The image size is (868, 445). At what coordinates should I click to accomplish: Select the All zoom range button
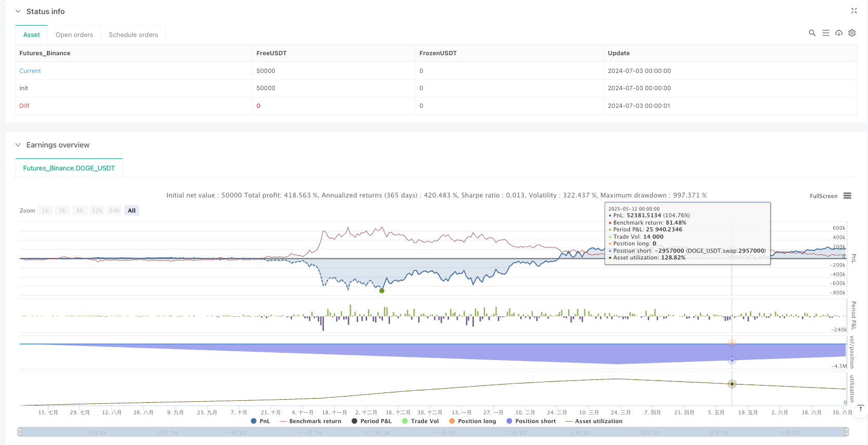(x=132, y=211)
